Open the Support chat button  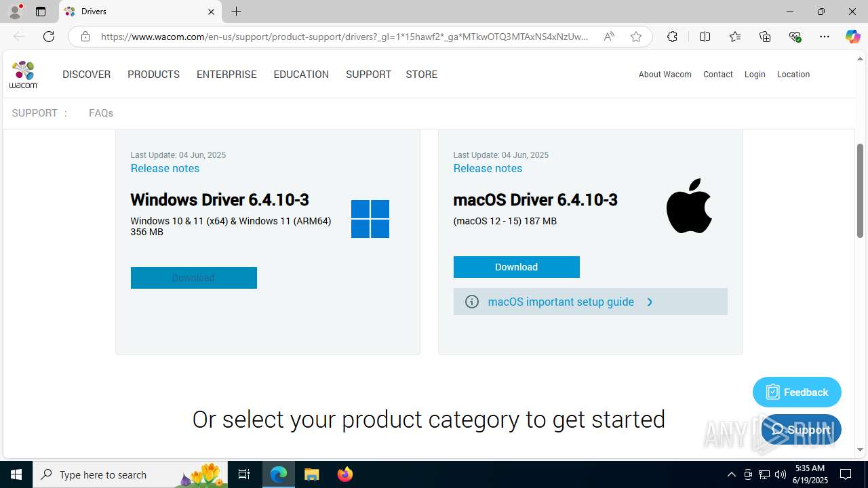tap(801, 430)
